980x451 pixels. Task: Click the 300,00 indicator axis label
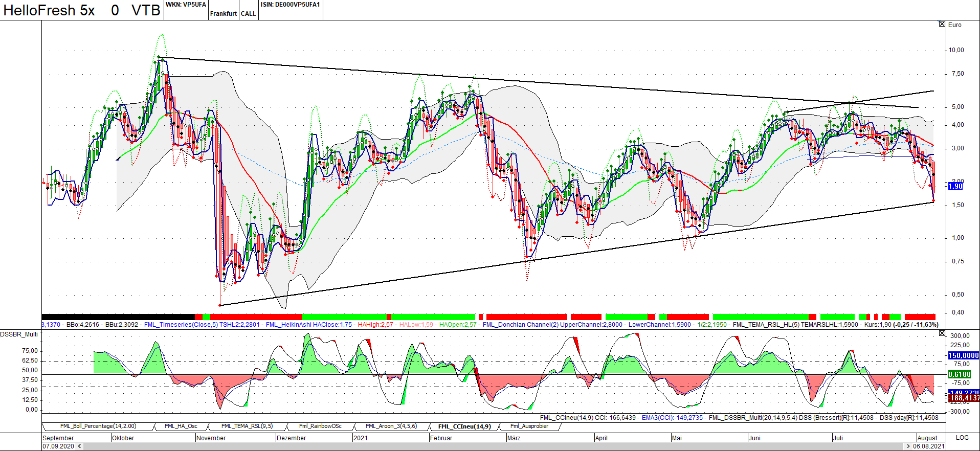pyautogui.click(x=960, y=336)
